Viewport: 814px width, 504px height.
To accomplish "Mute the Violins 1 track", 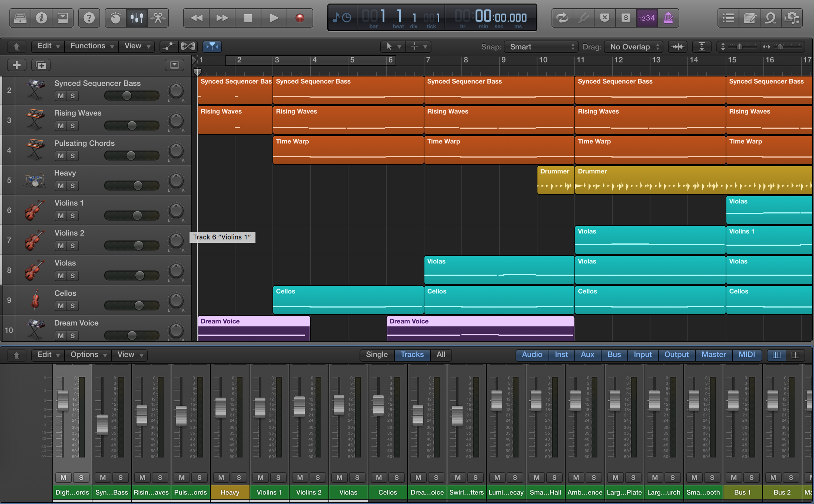I will tap(61, 216).
